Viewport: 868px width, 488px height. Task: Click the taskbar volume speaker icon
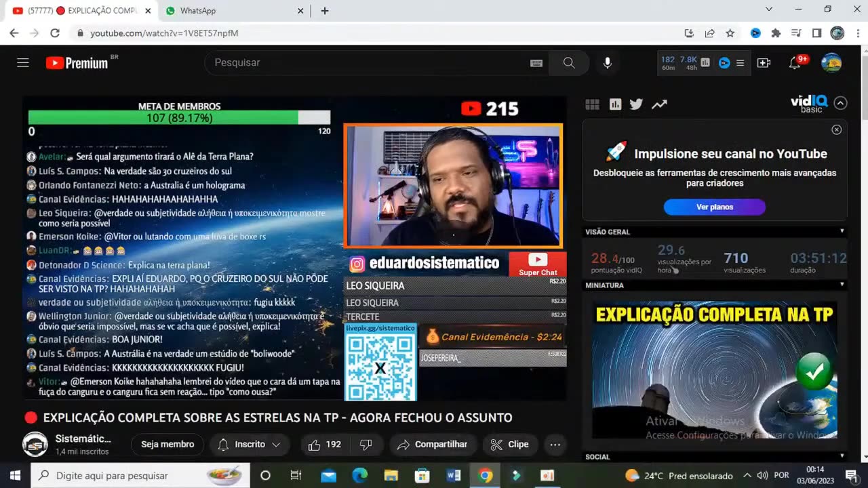pyautogui.click(x=762, y=476)
